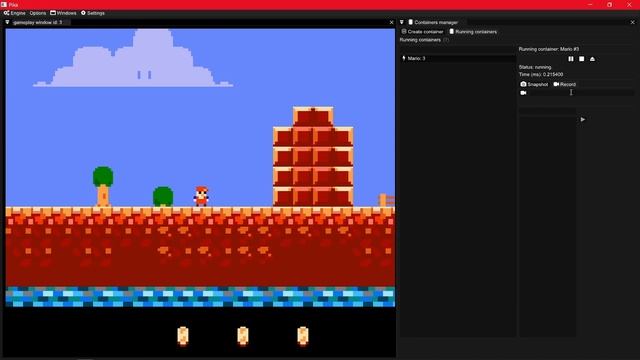
Task: Open the Create container tab
Action: (x=422, y=31)
